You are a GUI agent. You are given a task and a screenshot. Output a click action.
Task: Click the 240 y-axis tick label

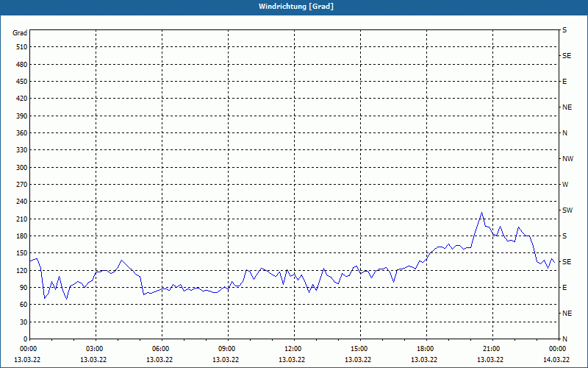(x=22, y=202)
